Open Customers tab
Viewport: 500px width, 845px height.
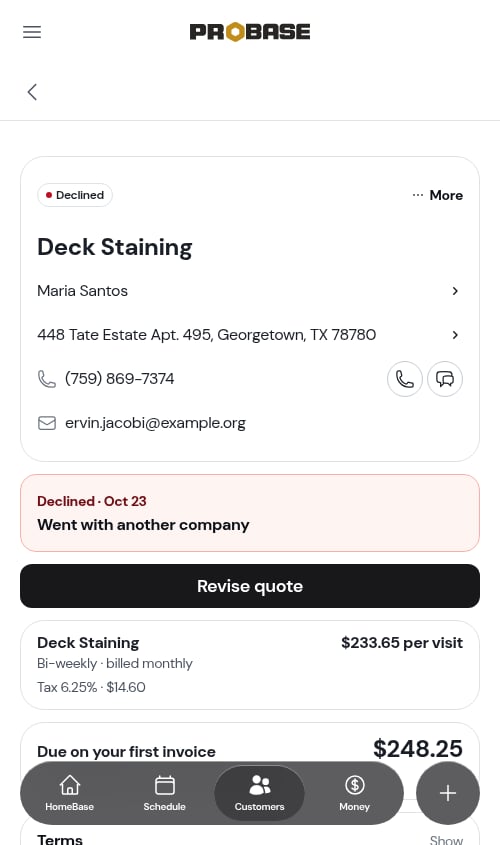[259, 793]
